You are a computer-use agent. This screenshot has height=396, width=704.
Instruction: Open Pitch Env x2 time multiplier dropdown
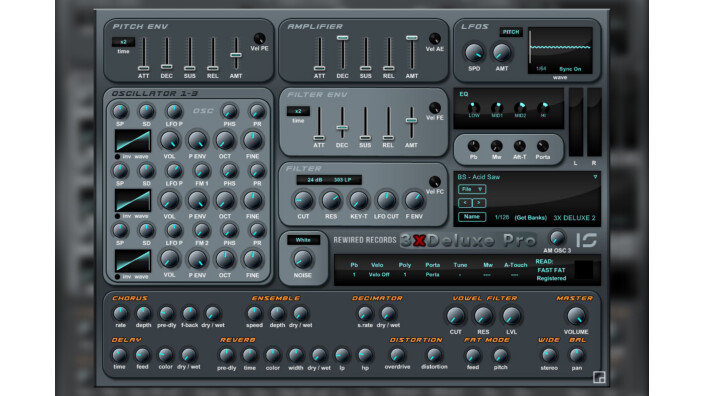(123, 42)
